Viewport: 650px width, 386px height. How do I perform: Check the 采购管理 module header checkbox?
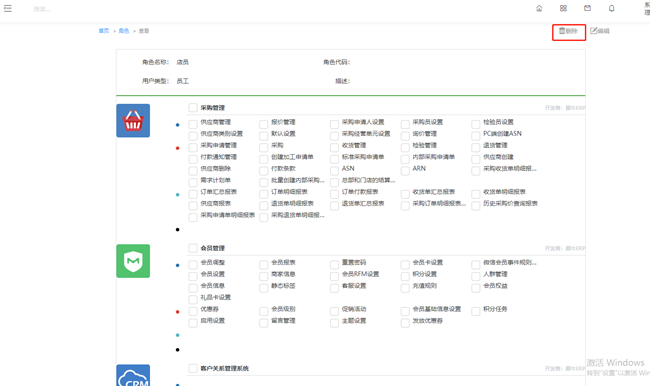coord(193,108)
